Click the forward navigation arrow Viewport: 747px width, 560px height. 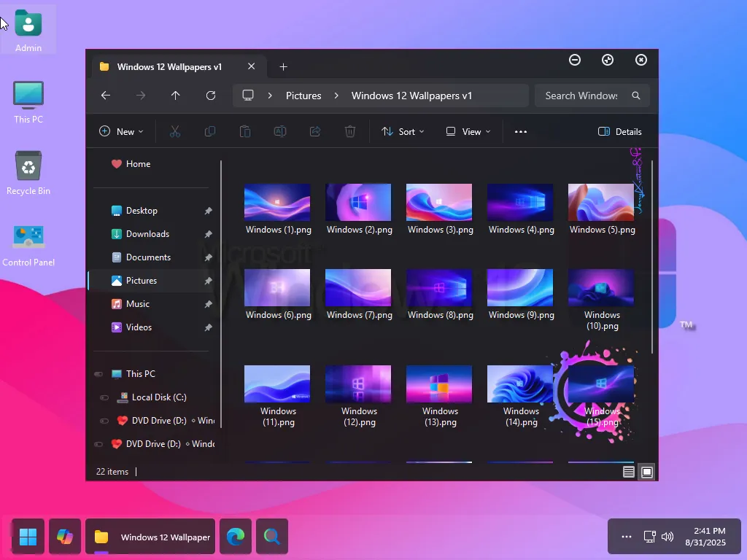pyautogui.click(x=141, y=96)
